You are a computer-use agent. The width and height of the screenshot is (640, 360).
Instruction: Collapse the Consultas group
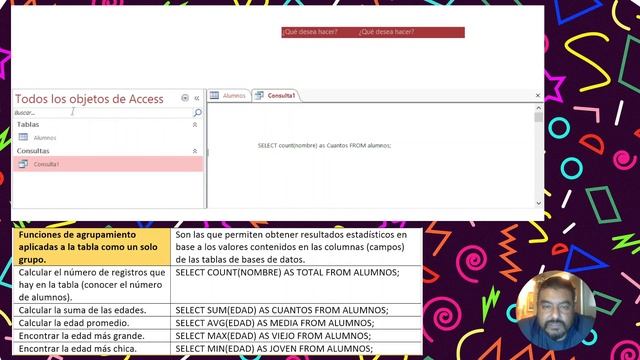[195, 151]
